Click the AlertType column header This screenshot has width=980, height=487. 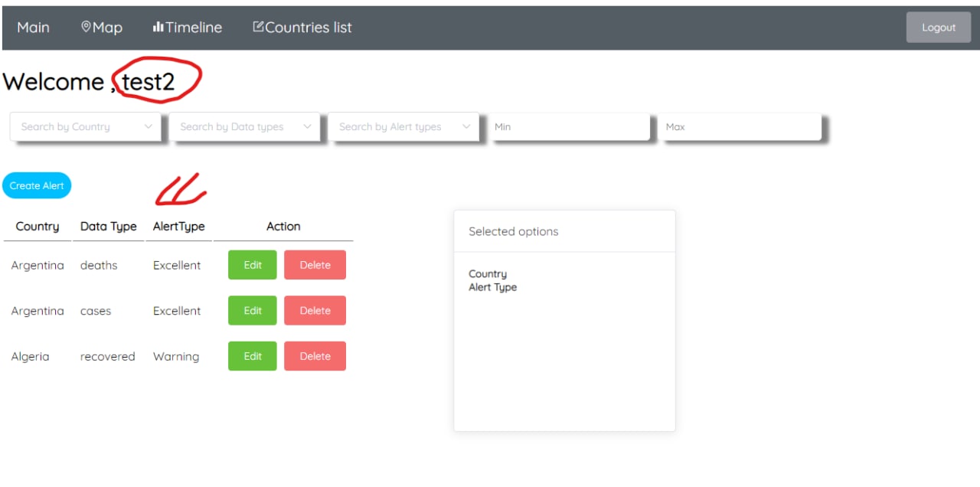tap(179, 227)
